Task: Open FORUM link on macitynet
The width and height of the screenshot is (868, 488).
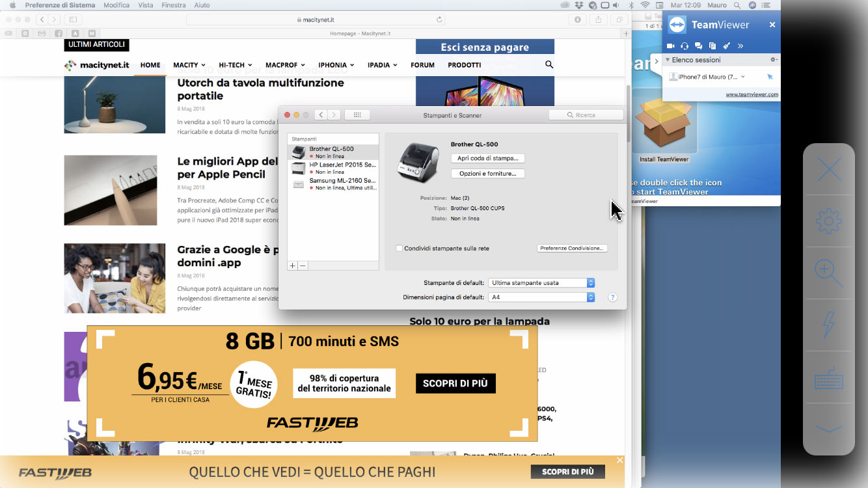Action: (422, 65)
